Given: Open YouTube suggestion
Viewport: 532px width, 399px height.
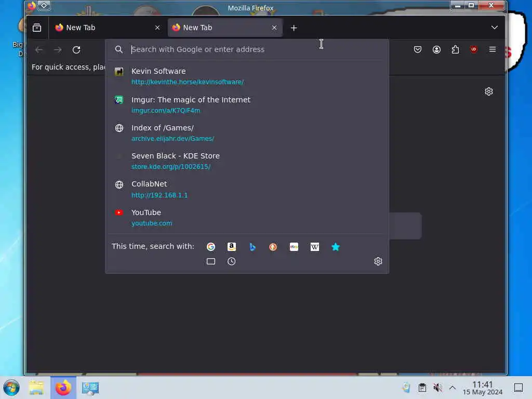Looking at the screenshot, I should [247, 218].
